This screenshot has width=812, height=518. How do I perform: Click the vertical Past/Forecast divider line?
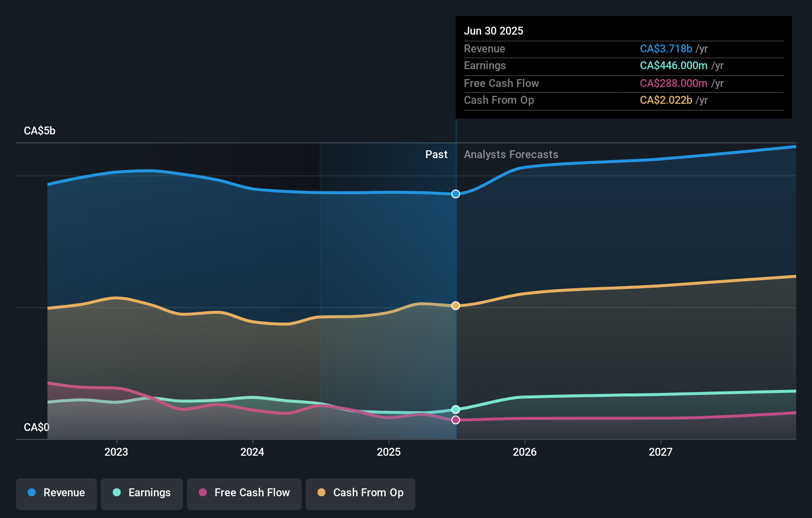(456, 277)
